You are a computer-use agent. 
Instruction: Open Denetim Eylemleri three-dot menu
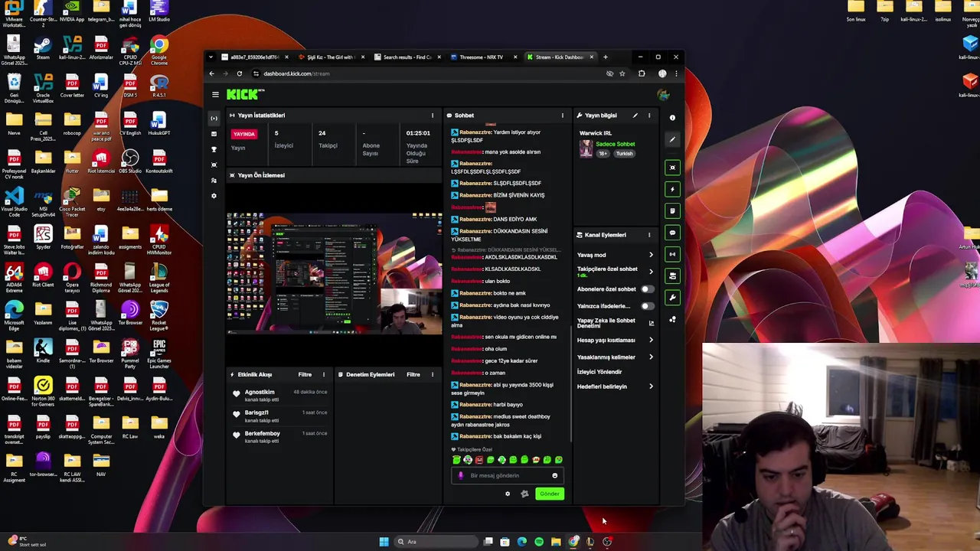pos(432,374)
